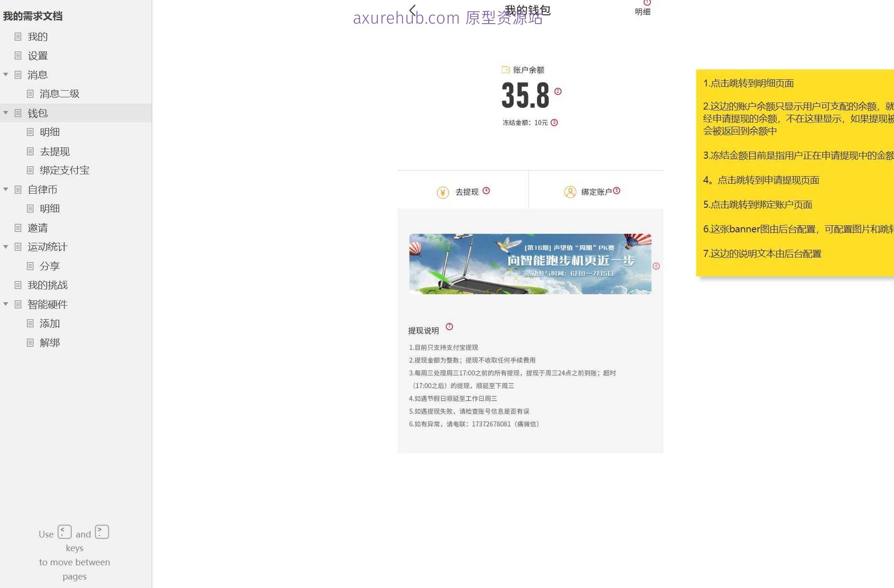Screen dimensions: 894x588
Task: Open the 添加 page
Action: (50, 324)
